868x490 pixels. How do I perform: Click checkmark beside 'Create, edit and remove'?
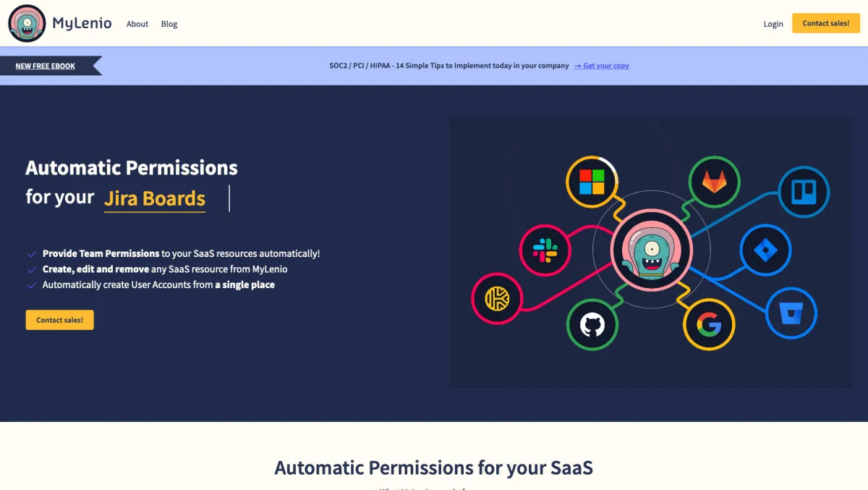click(32, 269)
